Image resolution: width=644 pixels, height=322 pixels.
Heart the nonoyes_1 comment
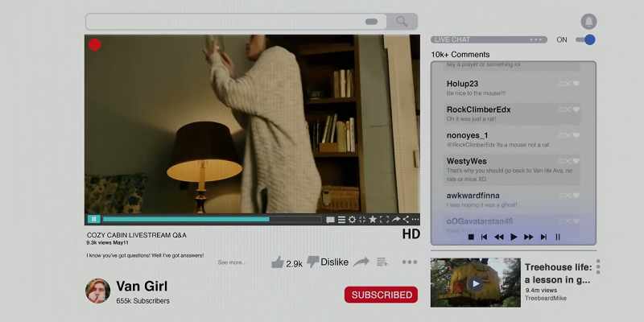coord(576,135)
